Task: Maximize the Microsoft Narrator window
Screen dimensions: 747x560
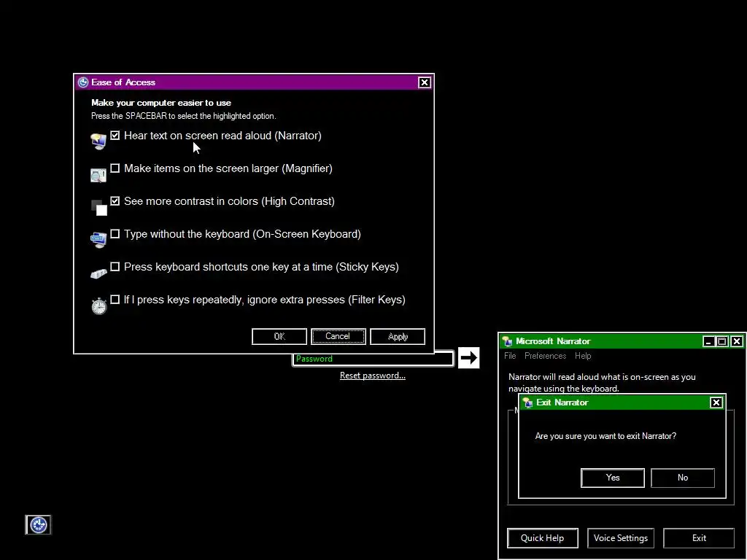Action: coord(722,341)
